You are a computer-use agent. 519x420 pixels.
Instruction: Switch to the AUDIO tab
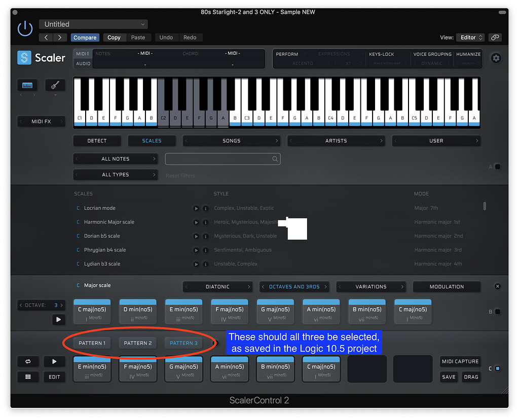tap(83, 63)
